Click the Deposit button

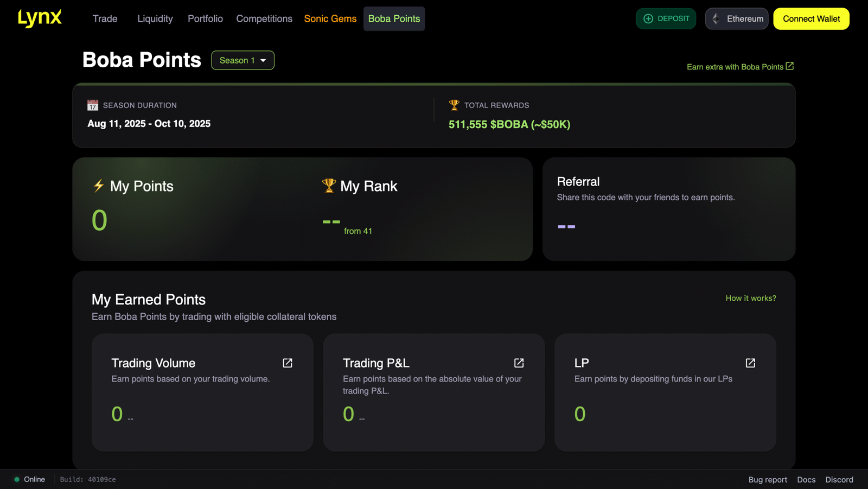666,18
